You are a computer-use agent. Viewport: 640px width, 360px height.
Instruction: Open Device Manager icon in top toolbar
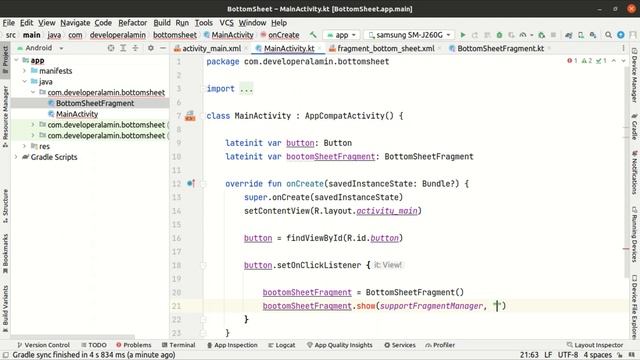(581, 35)
